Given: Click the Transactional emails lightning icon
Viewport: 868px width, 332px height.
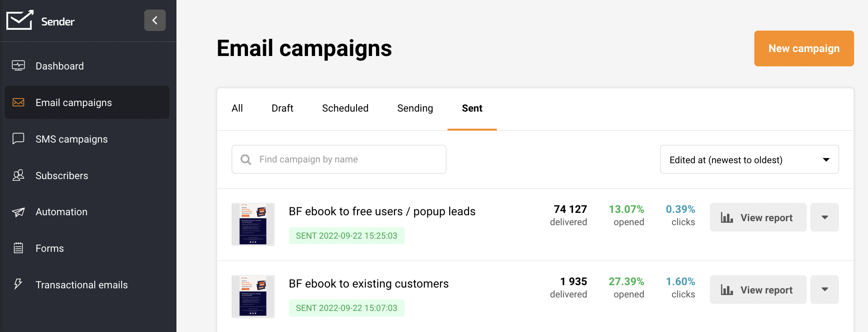Looking at the screenshot, I should coord(18,284).
